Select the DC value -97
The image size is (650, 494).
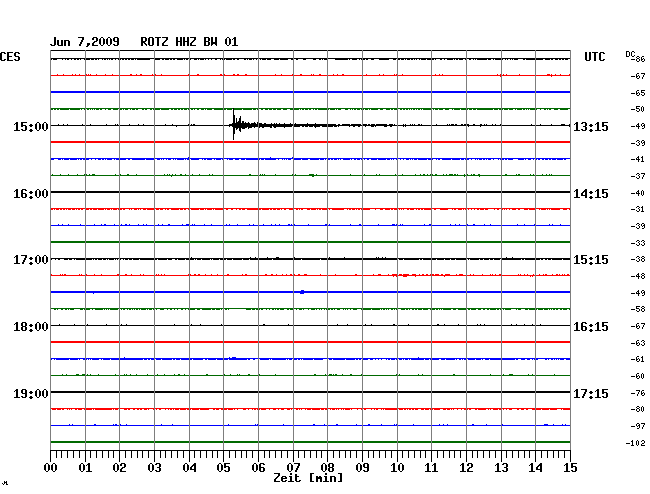coord(638,426)
